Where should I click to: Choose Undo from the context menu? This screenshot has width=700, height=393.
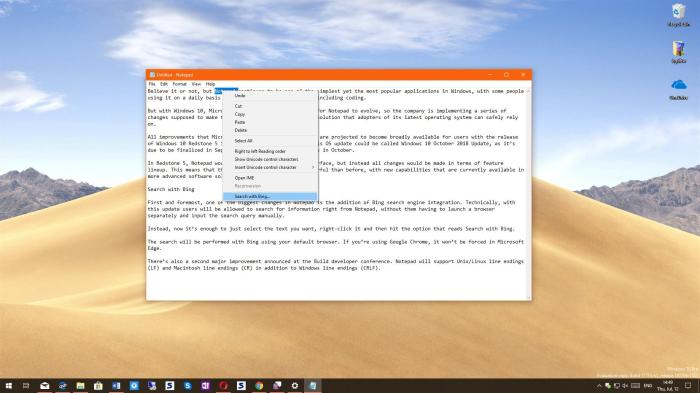(270, 96)
